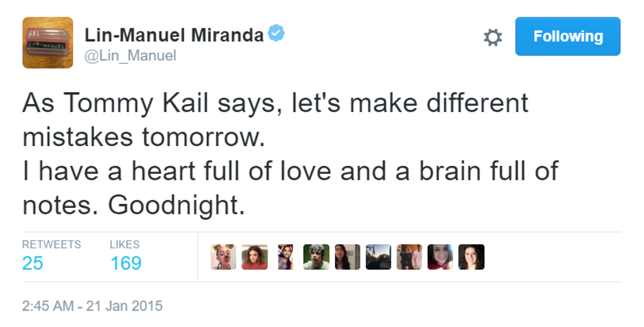Click liker avatar with green background

tap(316, 257)
